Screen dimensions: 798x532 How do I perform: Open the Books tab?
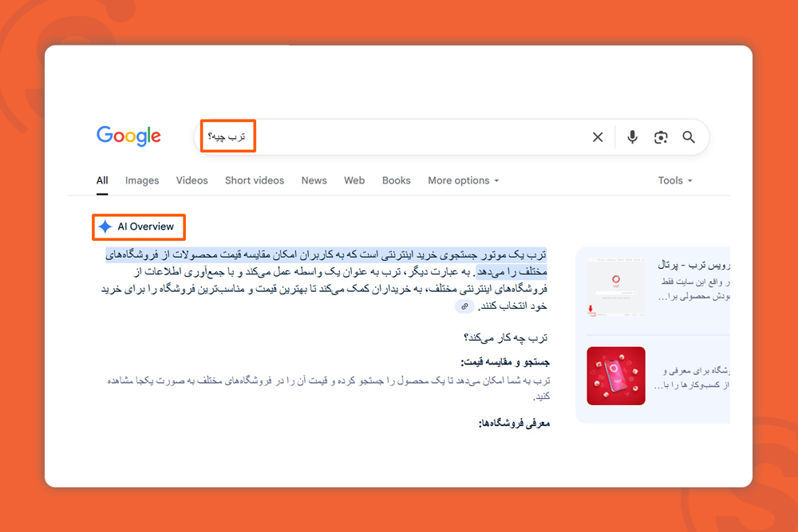coord(396,180)
